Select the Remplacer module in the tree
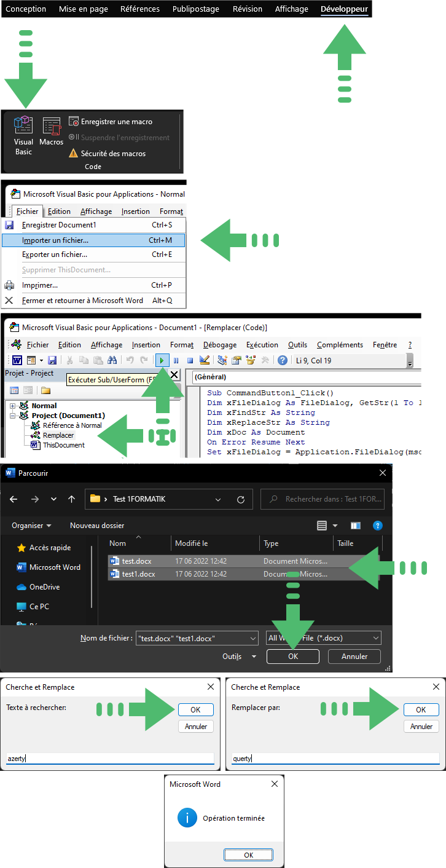The width and height of the screenshot is (446, 868). [x=58, y=435]
